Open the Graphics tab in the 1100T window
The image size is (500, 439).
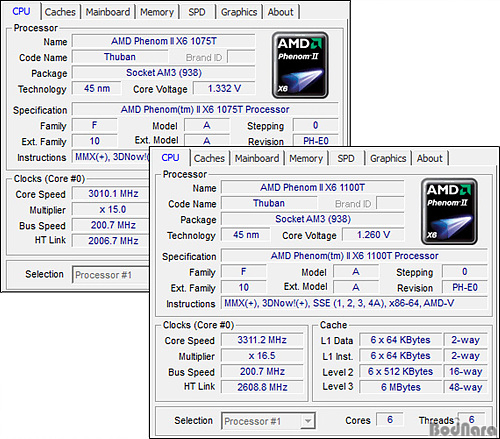388,158
